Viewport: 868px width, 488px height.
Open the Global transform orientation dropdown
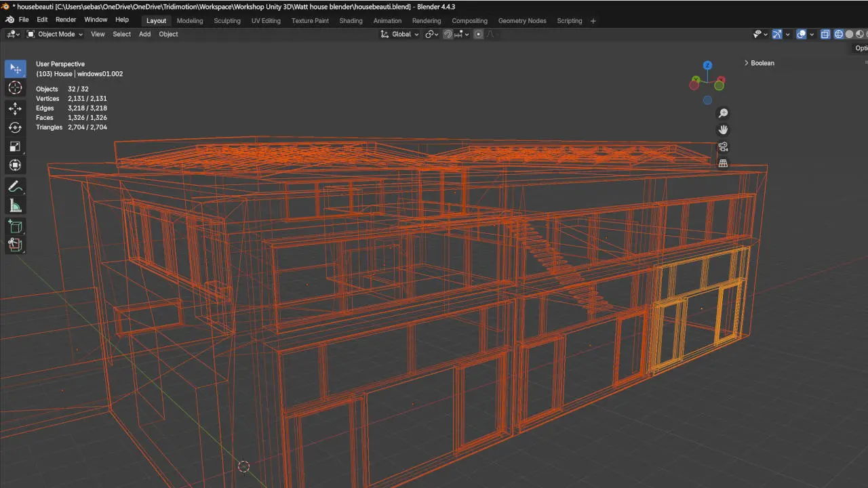point(401,34)
